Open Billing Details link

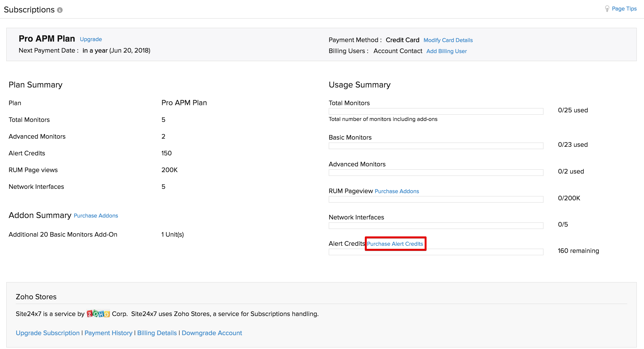[x=157, y=333]
